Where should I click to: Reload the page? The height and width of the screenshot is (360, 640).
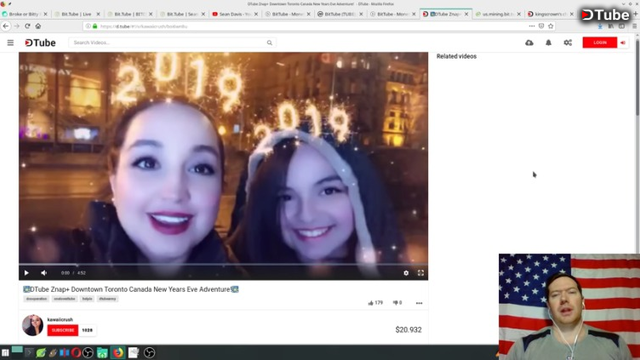click(27, 26)
